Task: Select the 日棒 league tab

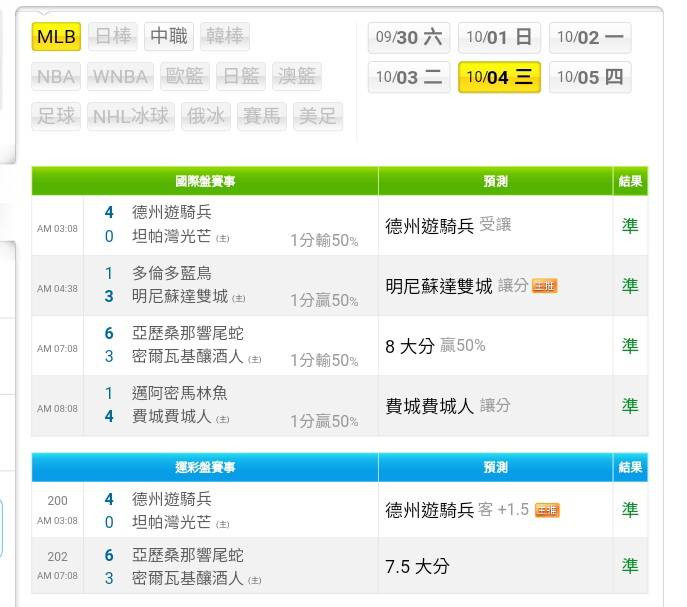Action: pyautogui.click(x=113, y=36)
